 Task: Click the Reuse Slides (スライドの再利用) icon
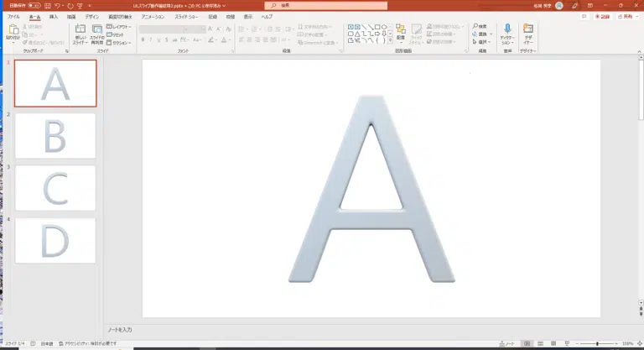(97, 32)
